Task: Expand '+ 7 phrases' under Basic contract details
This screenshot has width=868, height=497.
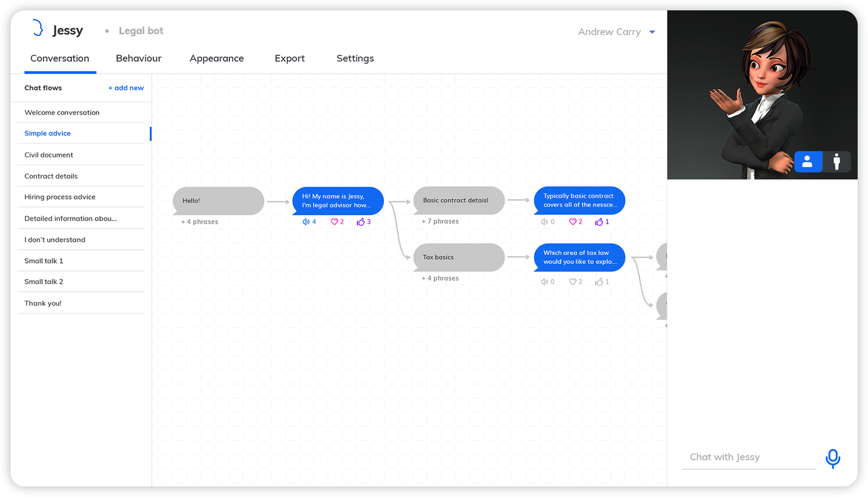Action: [440, 221]
